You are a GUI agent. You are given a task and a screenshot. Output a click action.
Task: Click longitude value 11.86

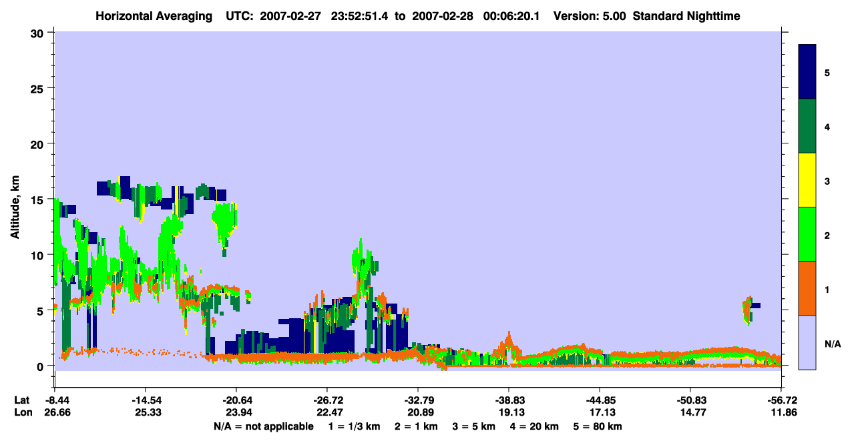coord(783,413)
